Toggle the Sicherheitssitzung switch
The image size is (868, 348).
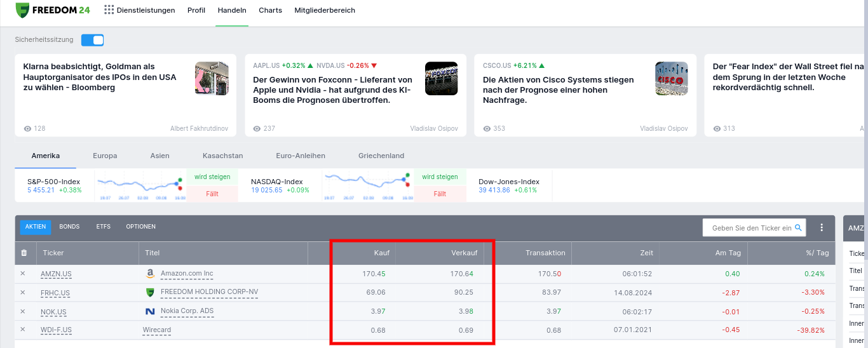coord(93,40)
